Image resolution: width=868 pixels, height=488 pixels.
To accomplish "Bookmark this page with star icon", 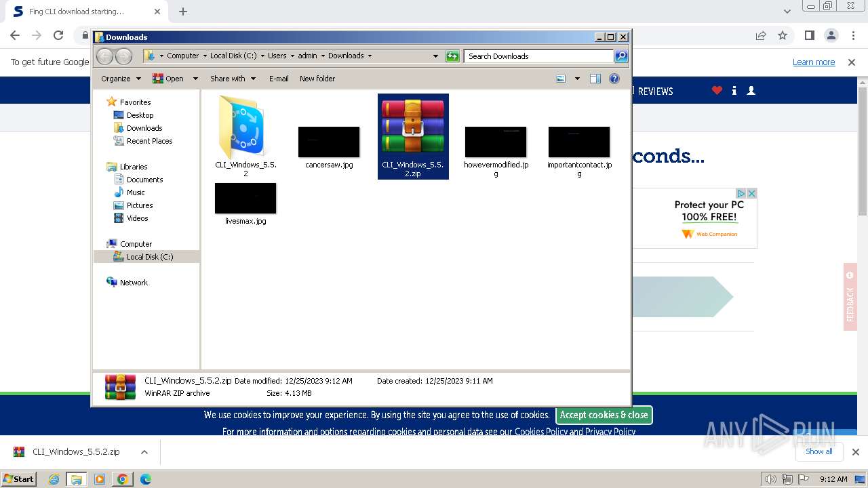I will coord(783,35).
